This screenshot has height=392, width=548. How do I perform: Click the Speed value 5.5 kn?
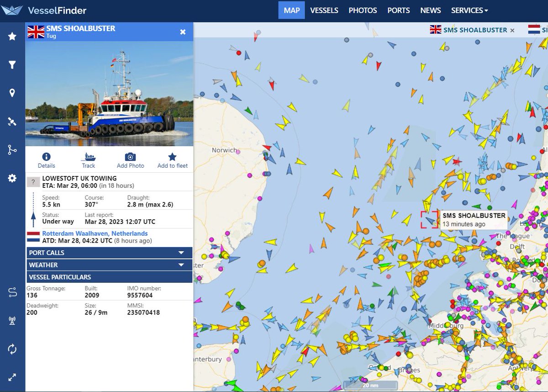(x=51, y=204)
